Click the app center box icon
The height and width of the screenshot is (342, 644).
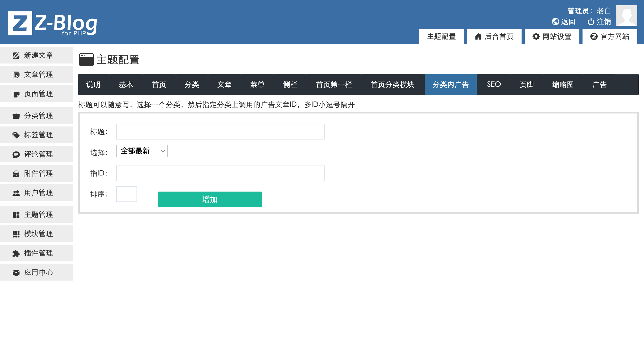(x=16, y=273)
